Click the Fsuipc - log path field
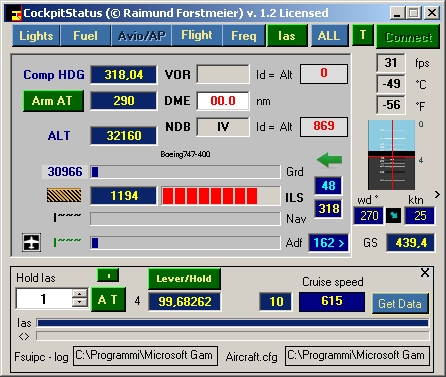Viewport: 446px width, 377px height. pos(145,356)
